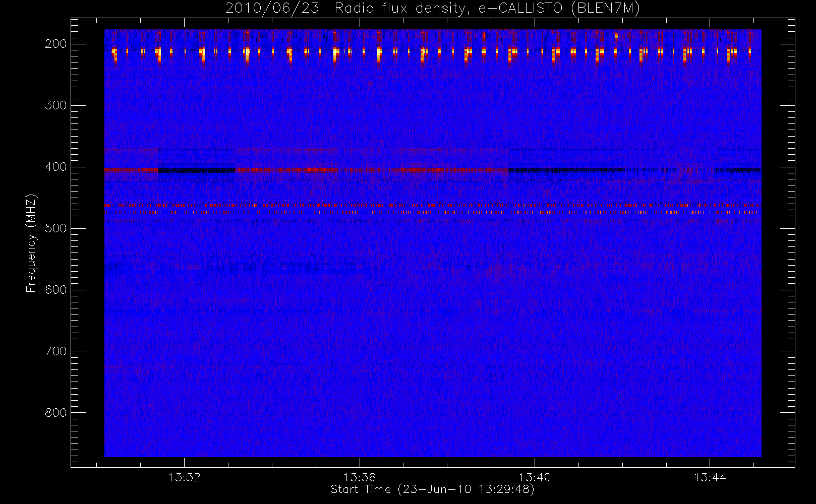Click the 400 frequency tick label
The height and width of the screenshot is (504, 816).
(x=56, y=167)
